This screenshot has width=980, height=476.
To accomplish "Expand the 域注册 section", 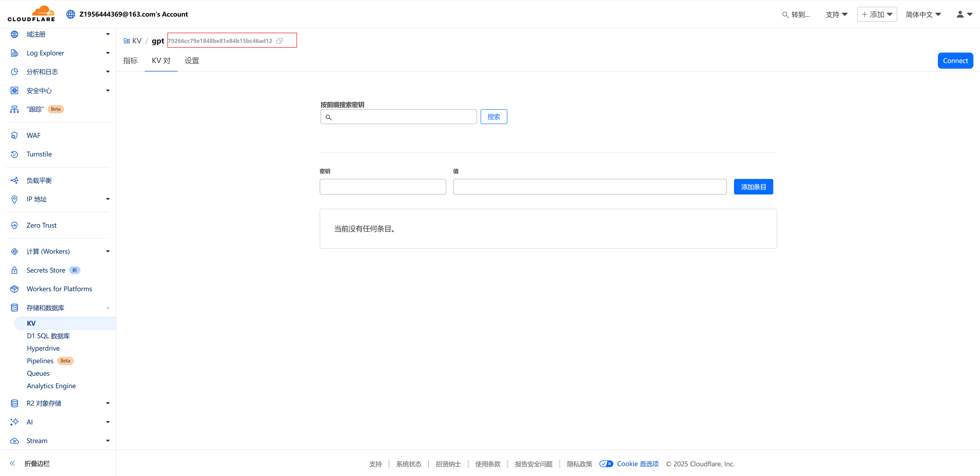I will pyautogui.click(x=108, y=34).
